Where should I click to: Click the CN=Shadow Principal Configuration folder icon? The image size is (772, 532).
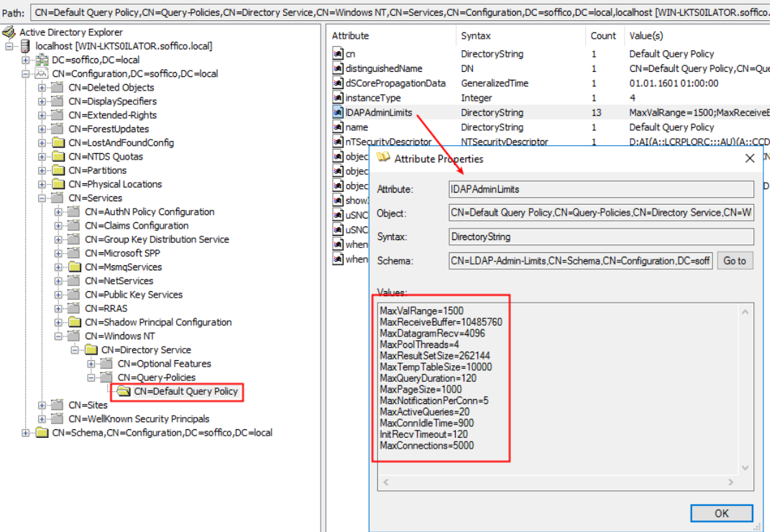[x=75, y=322]
